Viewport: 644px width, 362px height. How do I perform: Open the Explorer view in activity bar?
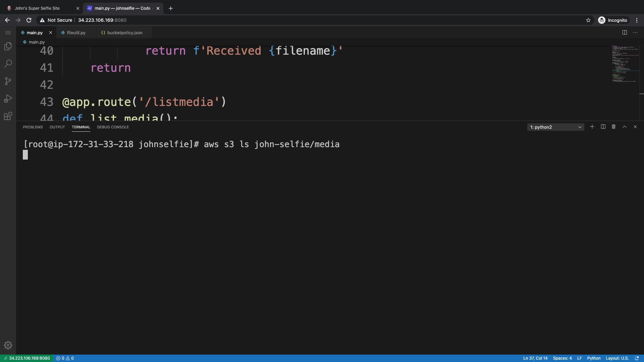pyautogui.click(x=8, y=46)
